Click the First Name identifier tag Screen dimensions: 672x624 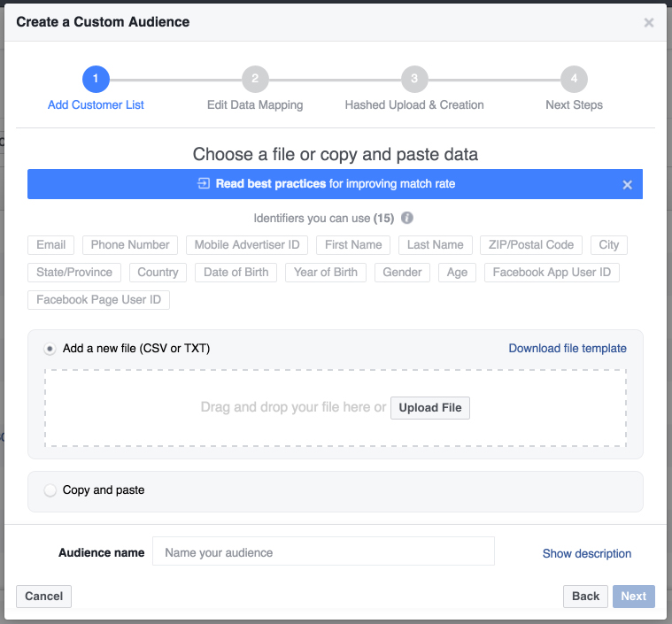tap(353, 244)
